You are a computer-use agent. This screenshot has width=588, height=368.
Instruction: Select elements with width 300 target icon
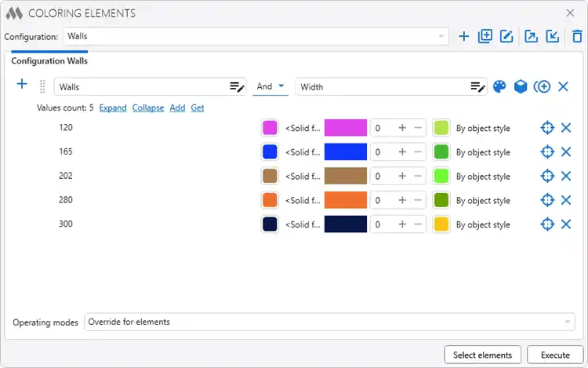pos(547,224)
